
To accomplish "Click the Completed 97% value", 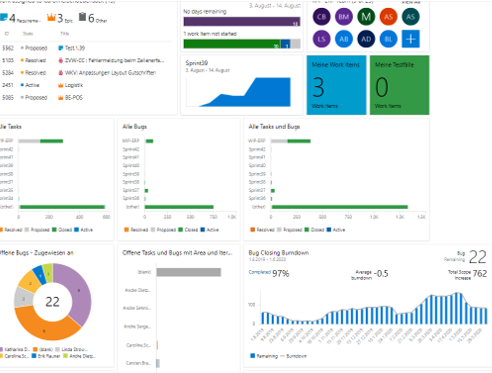I will [x=281, y=274].
